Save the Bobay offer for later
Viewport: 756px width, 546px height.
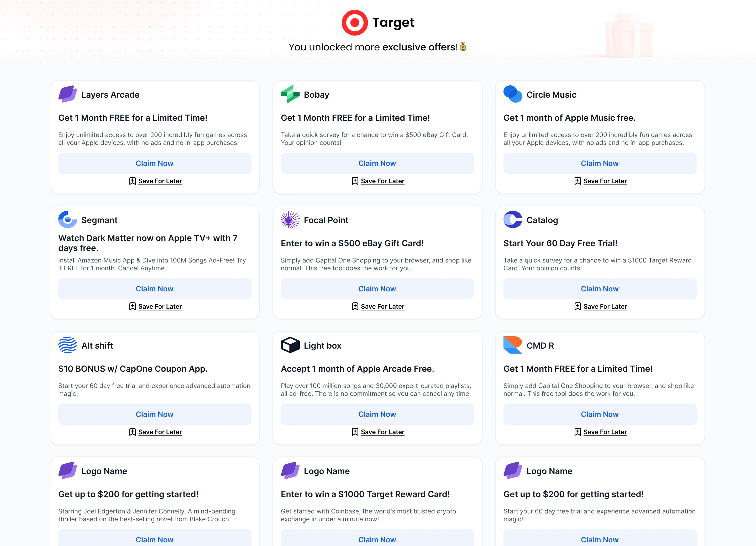[378, 181]
